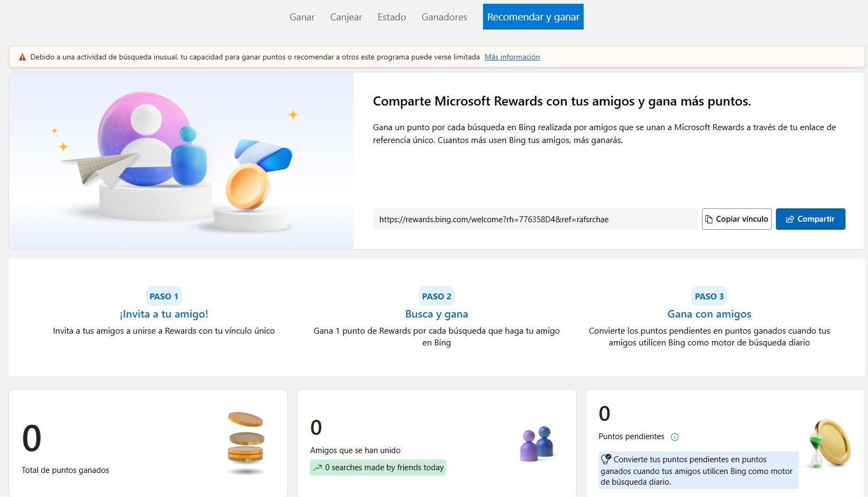
Task: Click the trending arrow icon in searches badge
Action: (318, 468)
